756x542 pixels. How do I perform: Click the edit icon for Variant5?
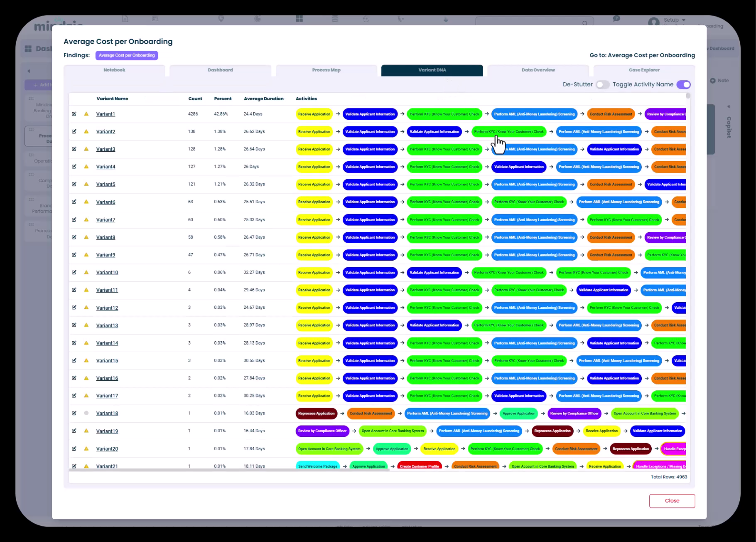pyautogui.click(x=74, y=184)
